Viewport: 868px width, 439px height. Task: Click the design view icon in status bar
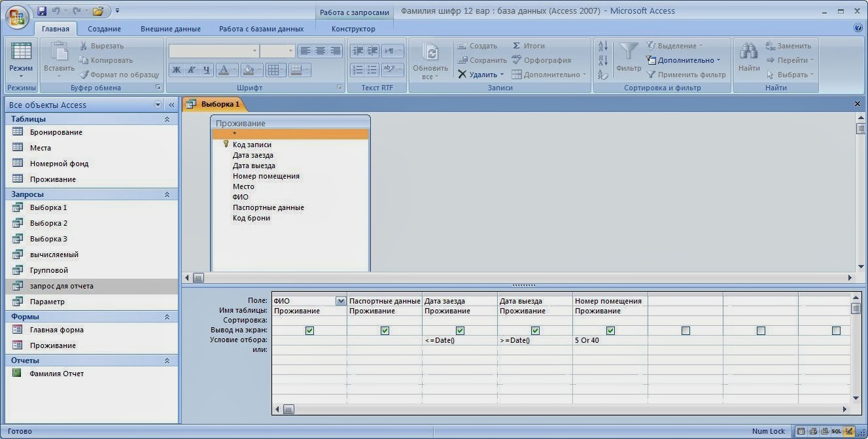pyautogui.click(x=849, y=431)
